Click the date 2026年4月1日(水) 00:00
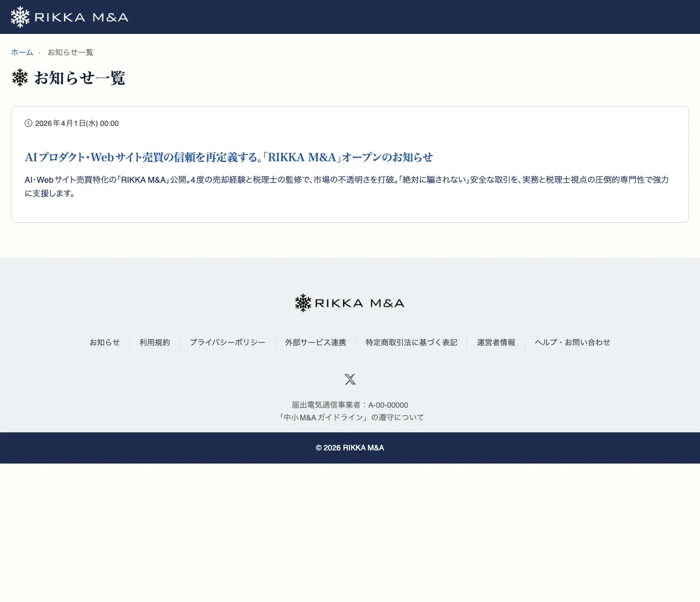 pyautogui.click(x=77, y=124)
